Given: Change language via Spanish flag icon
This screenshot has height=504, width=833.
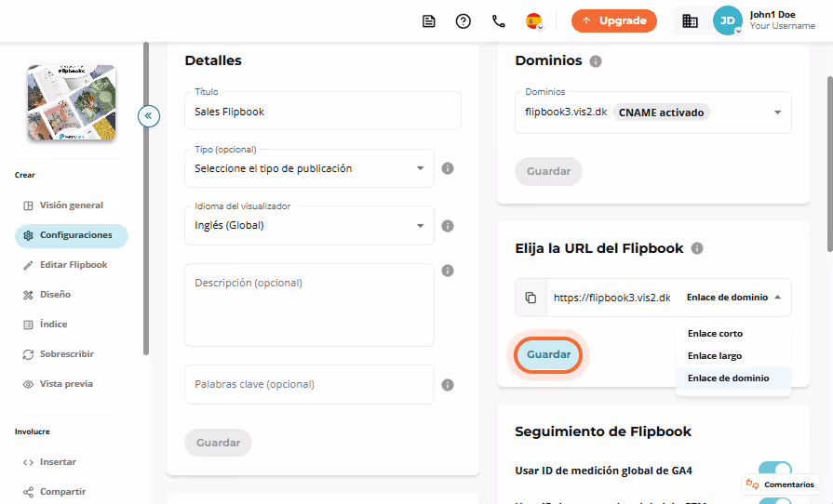Looking at the screenshot, I should 534,21.
